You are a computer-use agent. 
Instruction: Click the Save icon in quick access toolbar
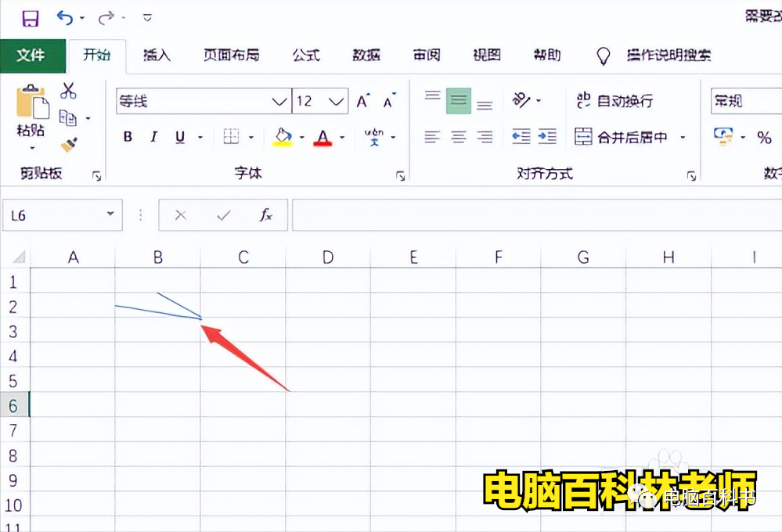[x=31, y=19]
